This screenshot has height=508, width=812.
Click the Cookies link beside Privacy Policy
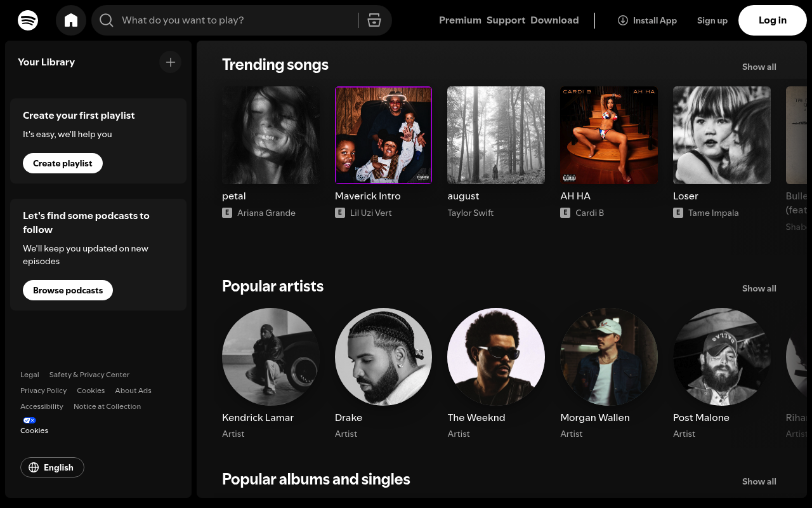click(91, 391)
